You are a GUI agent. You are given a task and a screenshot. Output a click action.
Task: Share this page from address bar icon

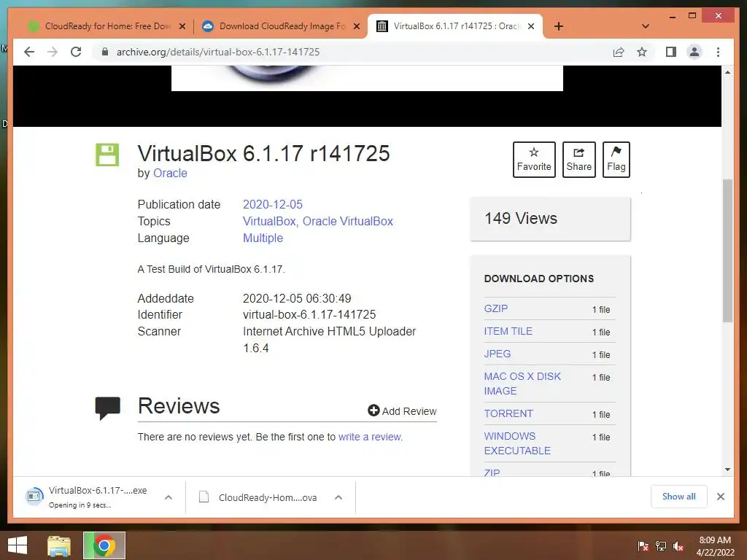(619, 52)
